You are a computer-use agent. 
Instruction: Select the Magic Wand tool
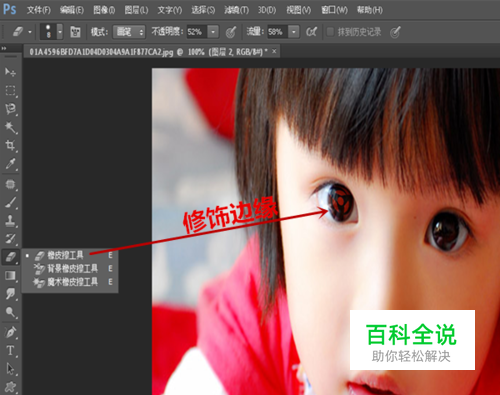[10, 127]
